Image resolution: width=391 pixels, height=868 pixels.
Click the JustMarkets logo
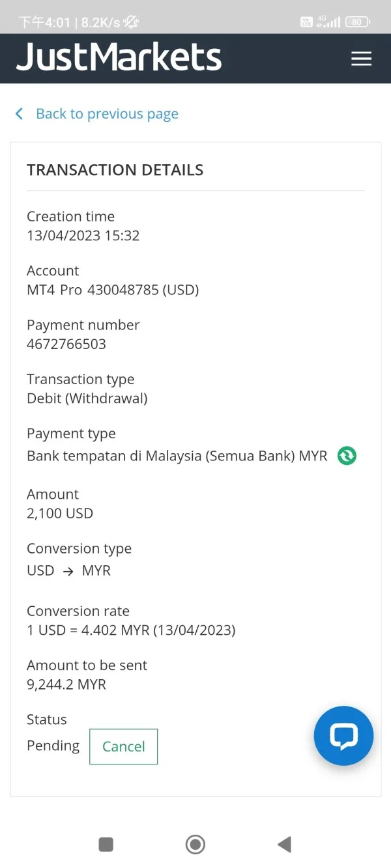click(119, 57)
